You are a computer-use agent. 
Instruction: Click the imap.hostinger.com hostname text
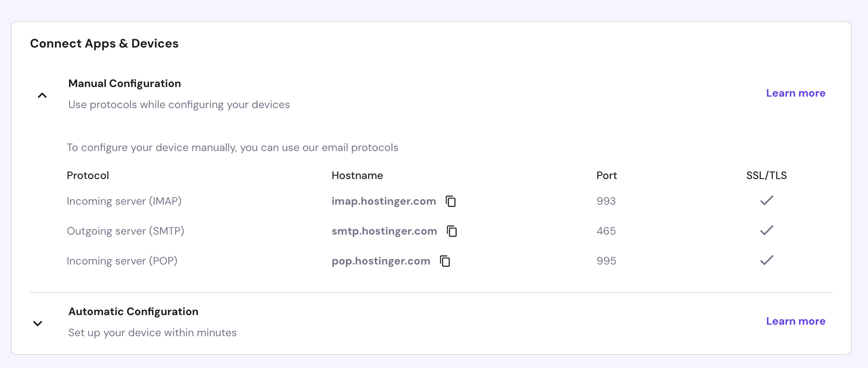click(383, 201)
